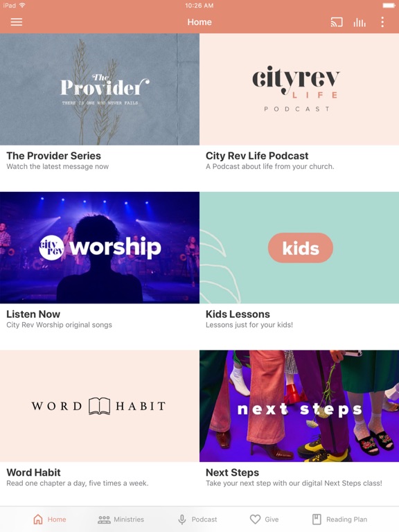399x532 pixels.
Task: Click the Kids Lessons title
Action: (x=238, y=314)
